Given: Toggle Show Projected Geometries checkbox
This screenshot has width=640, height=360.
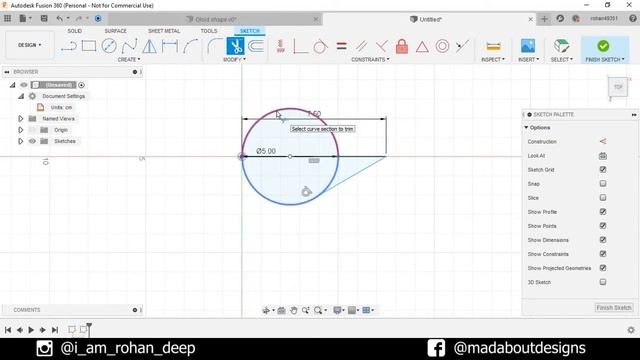Looking at the screenshot, I should (603, 268).
